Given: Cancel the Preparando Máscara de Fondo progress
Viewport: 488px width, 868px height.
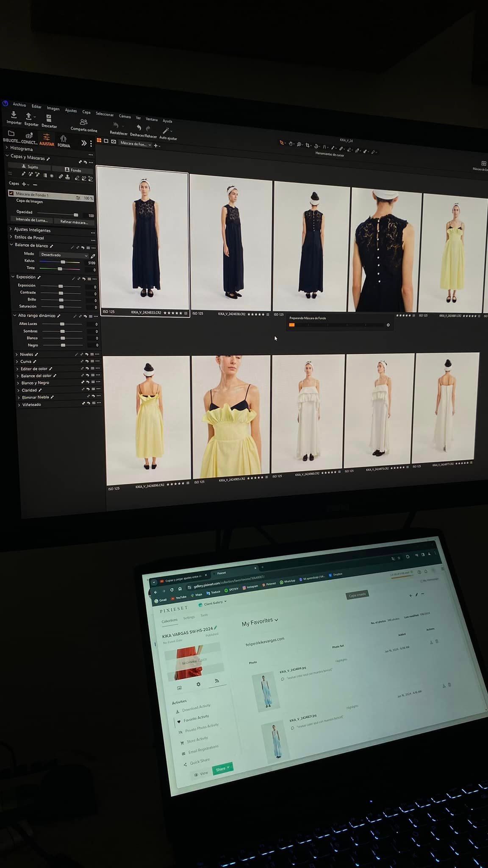Looking at the screenshot, I should click(388, 325).
